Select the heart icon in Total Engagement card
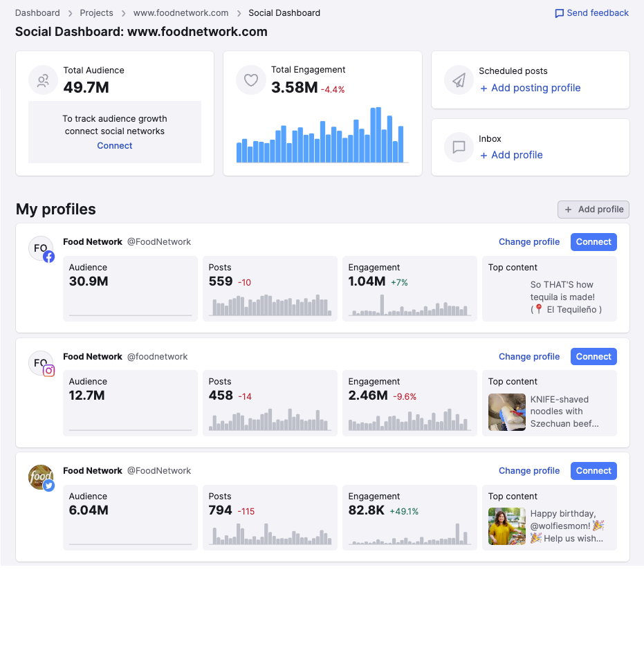 click(x=250, y=80)
